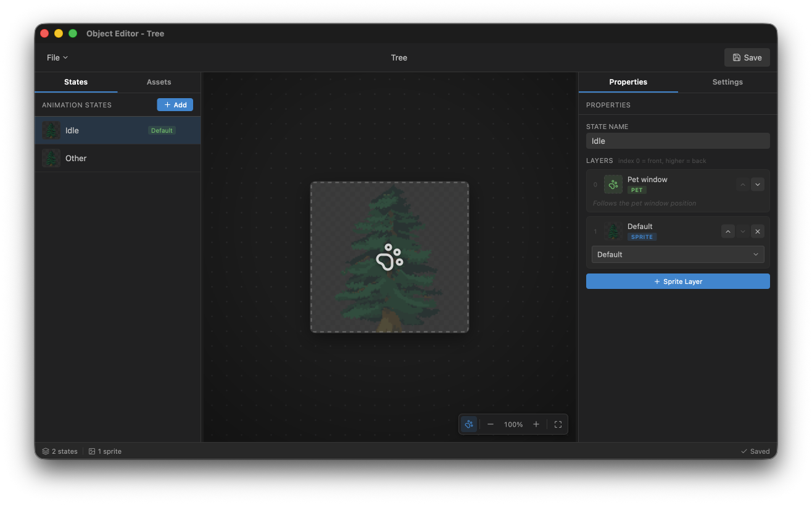This screenshot has height=505, width=812.
Task: Add a new animation state
Action: (x=175, y=105)
